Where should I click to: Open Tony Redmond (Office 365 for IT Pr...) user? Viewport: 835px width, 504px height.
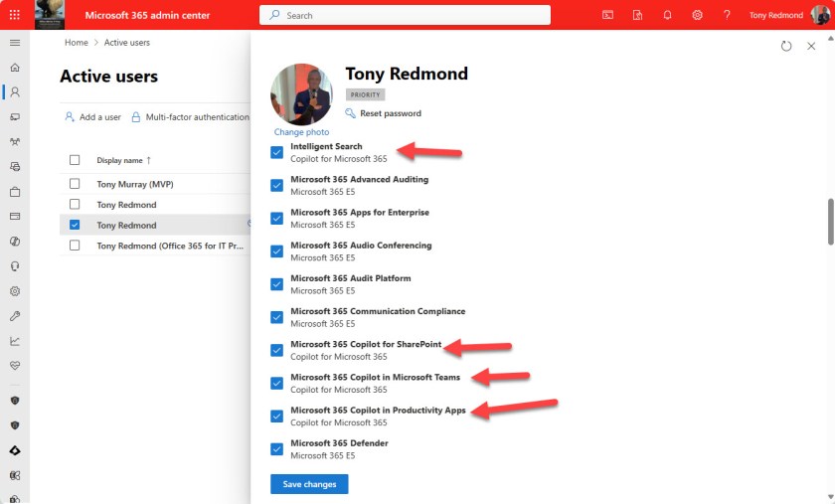pos(170,246)
